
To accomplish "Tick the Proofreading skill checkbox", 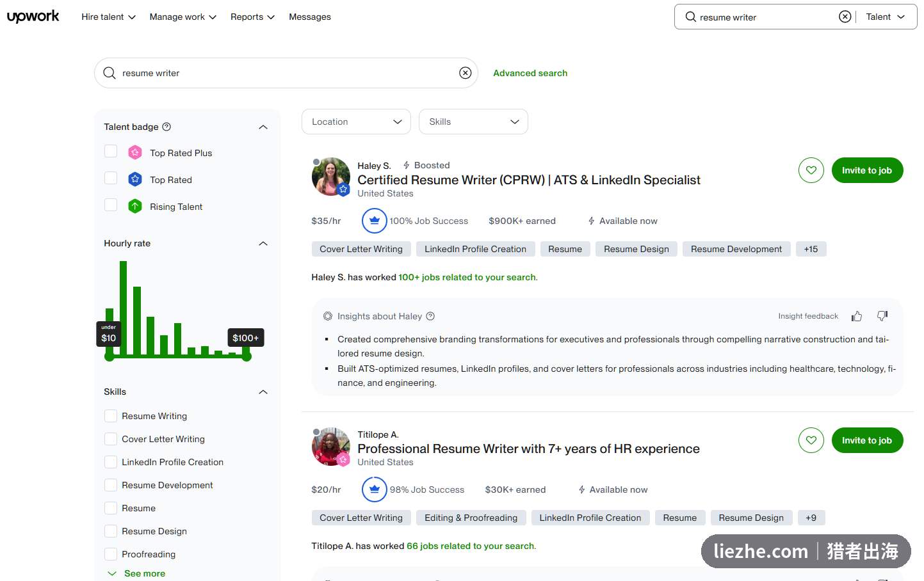I will tap(111, 554).
